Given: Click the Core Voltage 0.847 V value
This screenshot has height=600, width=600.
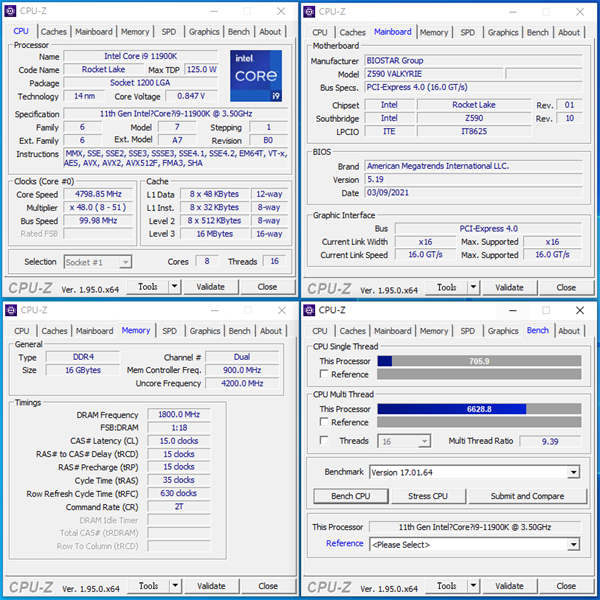Looking at the screenshot, I should pyautogui.click(x=191, y=96).
